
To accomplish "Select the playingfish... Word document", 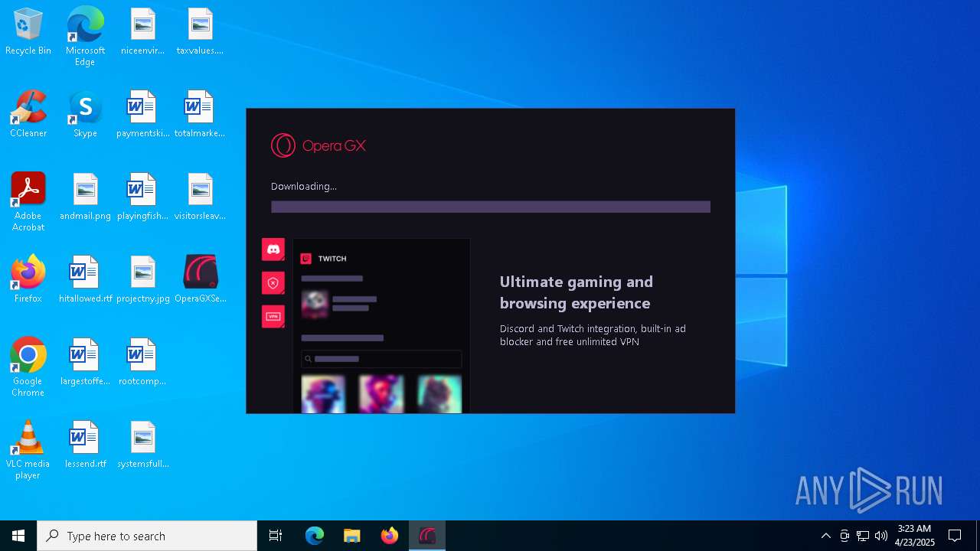I will (142, 197).
